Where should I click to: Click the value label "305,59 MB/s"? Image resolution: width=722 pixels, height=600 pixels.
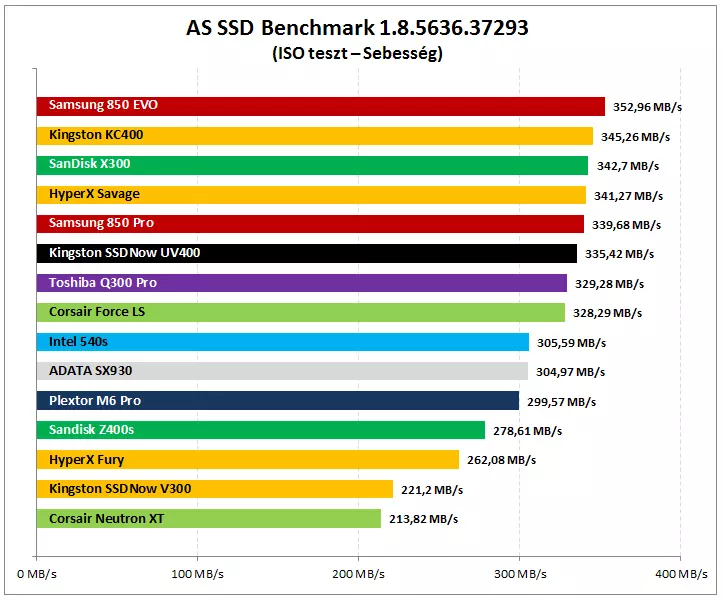pyautogui.click(x=571, y=343)
